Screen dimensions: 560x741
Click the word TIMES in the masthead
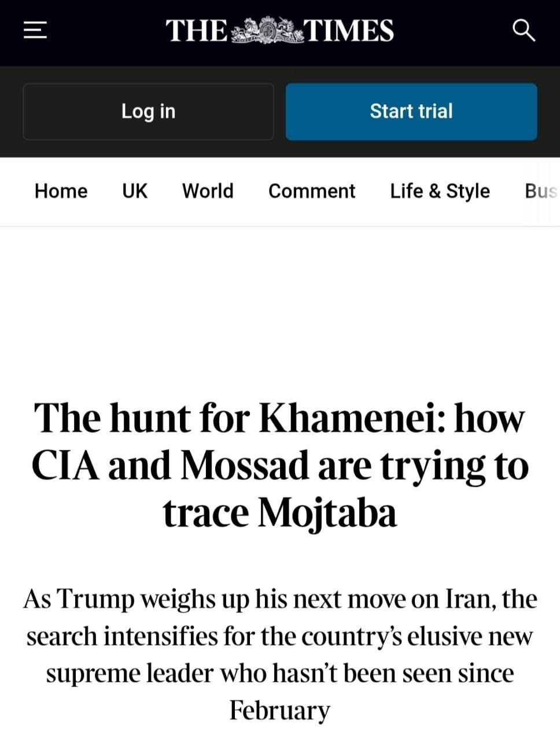[x=349, y=31]
